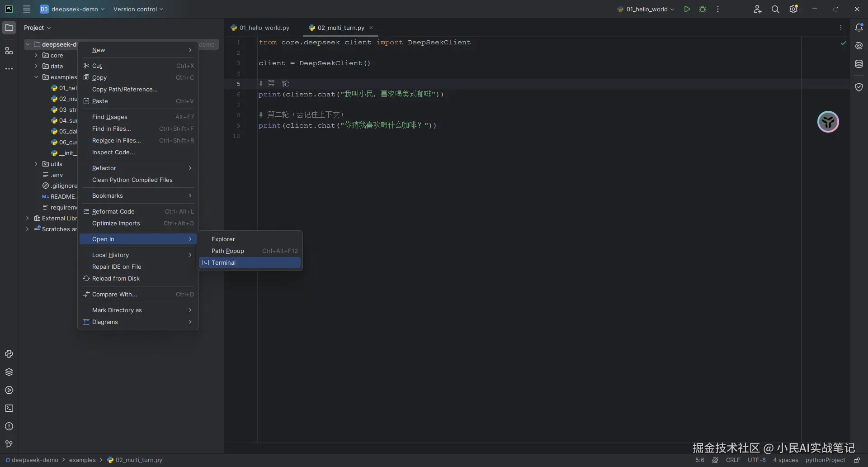Viewport: 868px width, 467px height.
Task: Open Mark Directory as submenu
Action: 138,310
